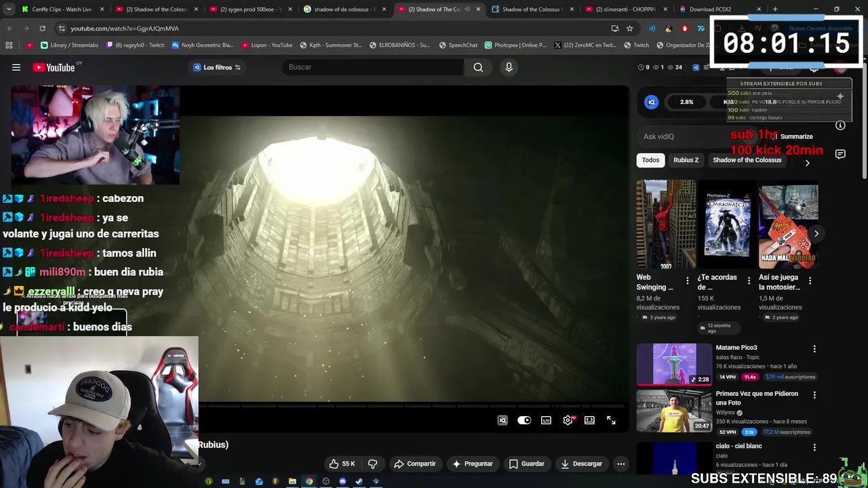Open options menu for cialo - ciel blanc
This screenshot has width=868, height=488.
tap(814, 447)
